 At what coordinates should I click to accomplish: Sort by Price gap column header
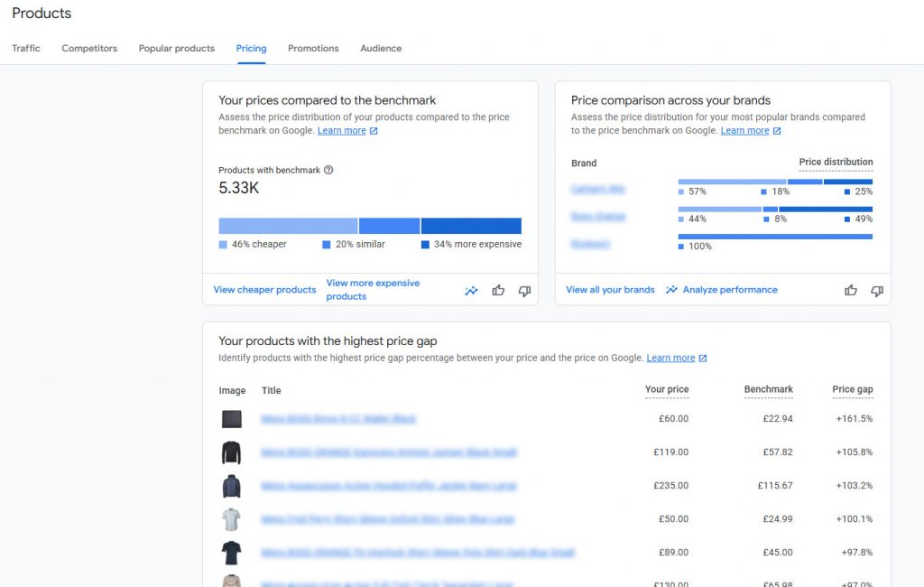852,390
